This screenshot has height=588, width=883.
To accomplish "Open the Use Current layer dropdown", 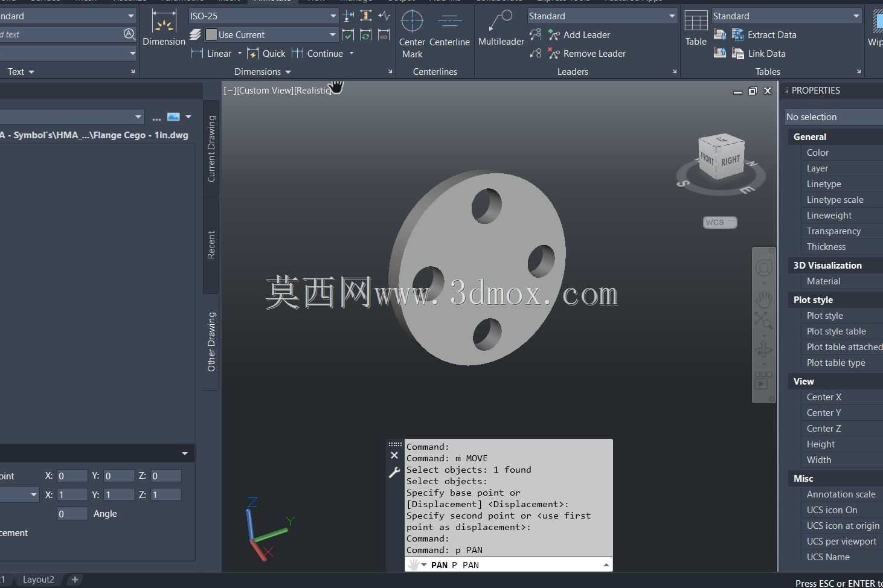I will click(332, 34).
